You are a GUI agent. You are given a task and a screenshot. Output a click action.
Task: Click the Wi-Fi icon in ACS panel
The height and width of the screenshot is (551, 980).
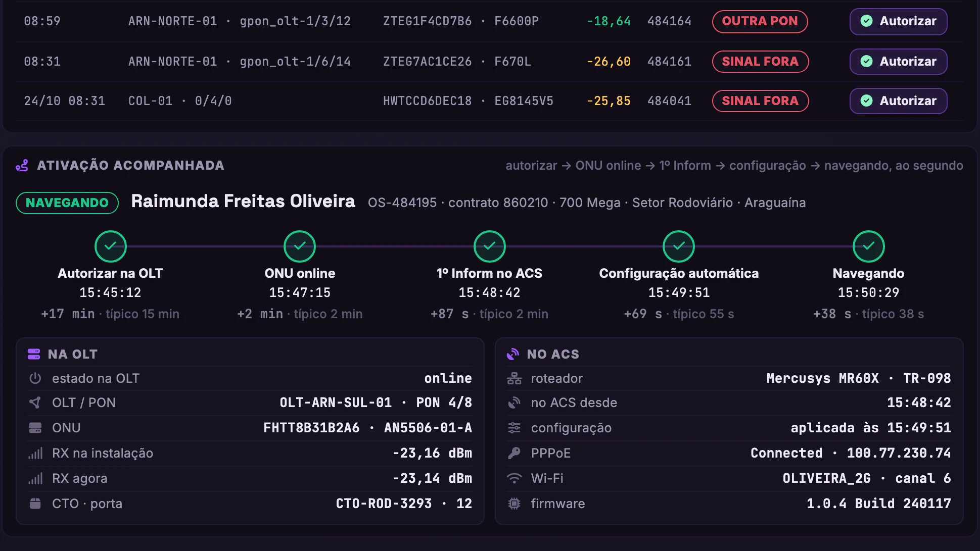pyautogui.click(x=514, y=478)
